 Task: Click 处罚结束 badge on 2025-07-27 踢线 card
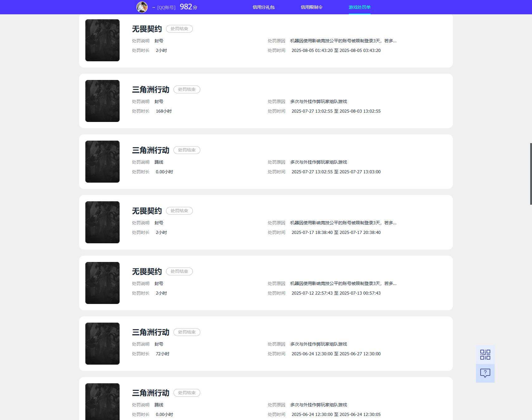click(187, 150)
